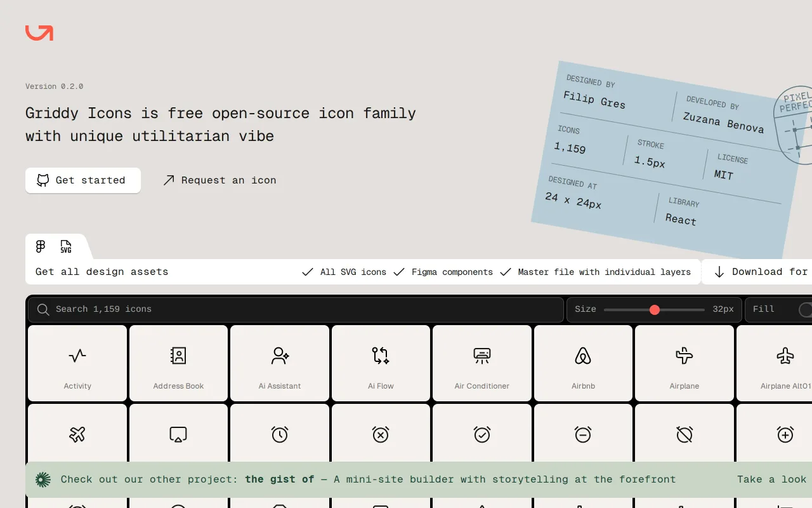Select the tilted airplane icon in second row
This screenshot has width=812, height=508.
(77, 434)
